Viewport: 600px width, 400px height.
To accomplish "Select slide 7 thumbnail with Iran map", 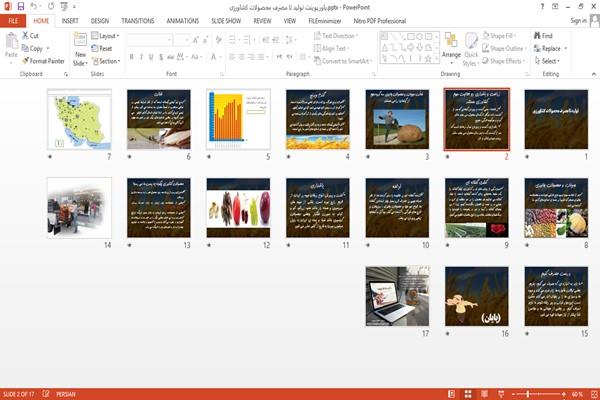I will click(x=80, y=119).
